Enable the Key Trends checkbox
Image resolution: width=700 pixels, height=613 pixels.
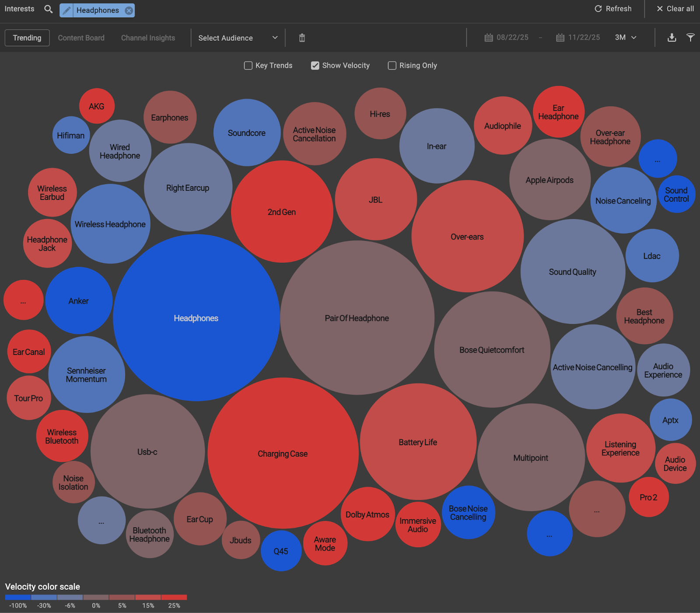click(x=248, y=65)
